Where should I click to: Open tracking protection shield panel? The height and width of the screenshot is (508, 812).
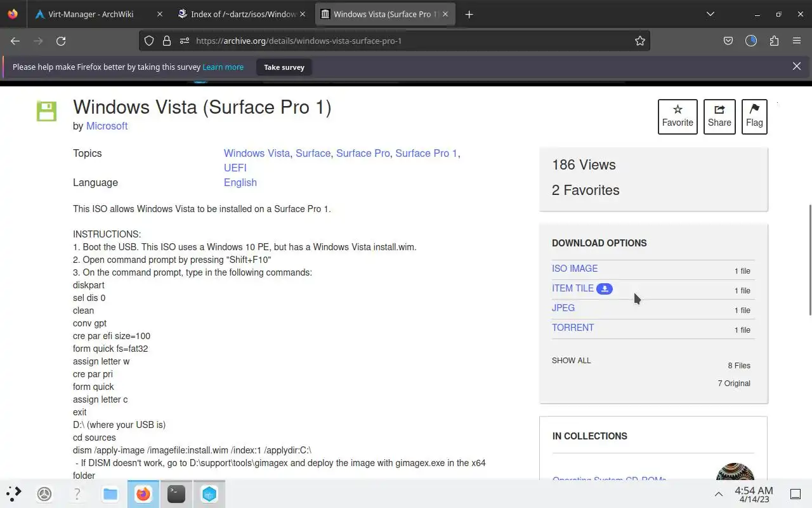tap(149, 41)
